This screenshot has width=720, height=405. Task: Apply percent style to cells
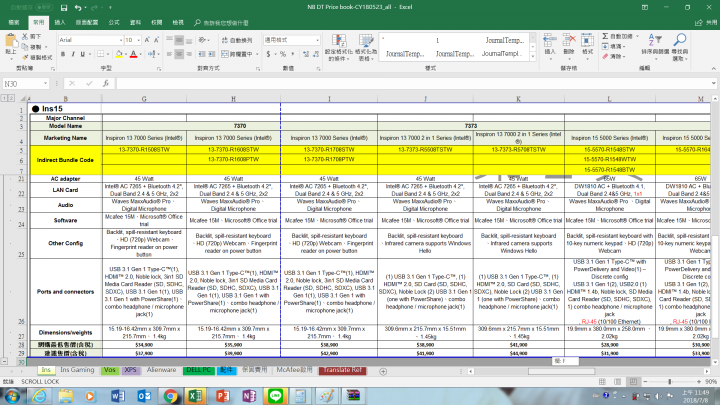click(283, 54)
